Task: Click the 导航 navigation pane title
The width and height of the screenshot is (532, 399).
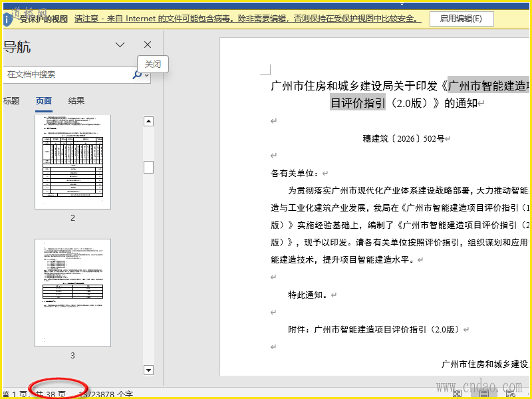Action: point(17,47)
